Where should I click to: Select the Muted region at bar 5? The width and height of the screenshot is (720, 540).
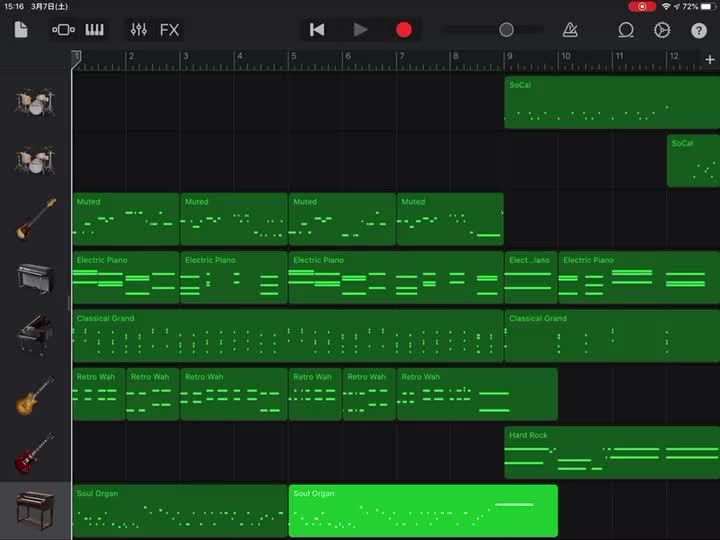pyautogui.click(x=342, y=219)
